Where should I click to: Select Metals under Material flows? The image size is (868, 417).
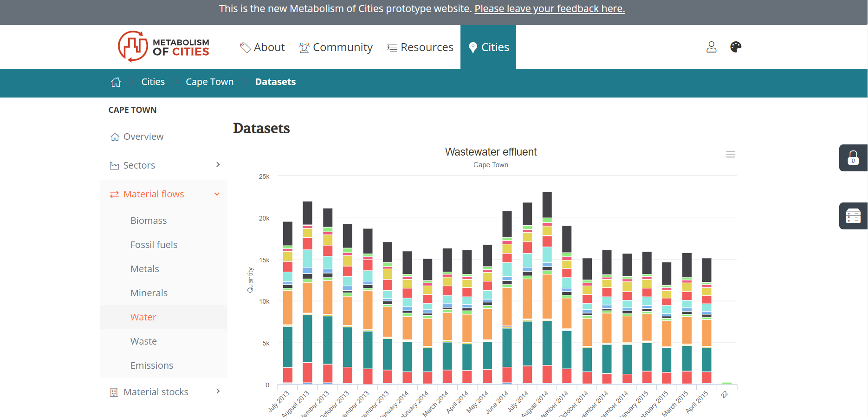145,269
